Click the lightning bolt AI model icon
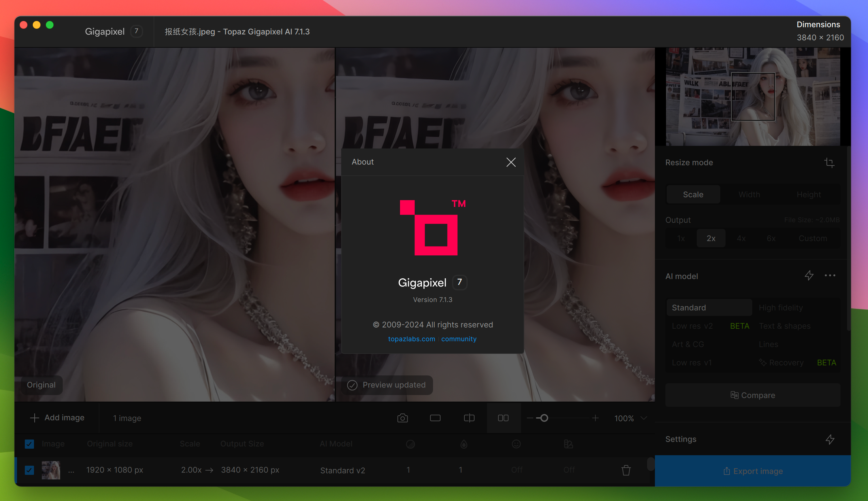The width and height of the screenshot is (868, 501). click(809, 276)
